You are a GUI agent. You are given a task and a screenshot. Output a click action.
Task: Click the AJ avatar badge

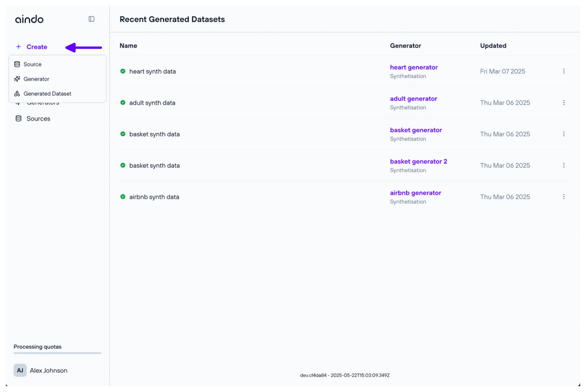[x=20, y=370]
